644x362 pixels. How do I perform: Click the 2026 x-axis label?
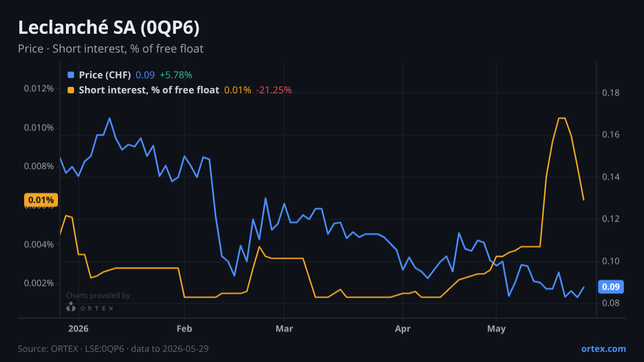coord(78,329)
